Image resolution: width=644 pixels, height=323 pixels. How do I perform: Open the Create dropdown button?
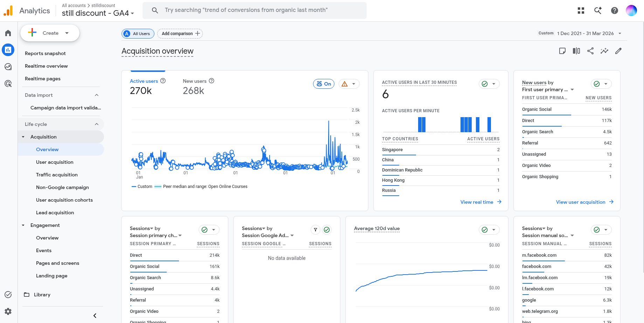[x=50, y=33]
